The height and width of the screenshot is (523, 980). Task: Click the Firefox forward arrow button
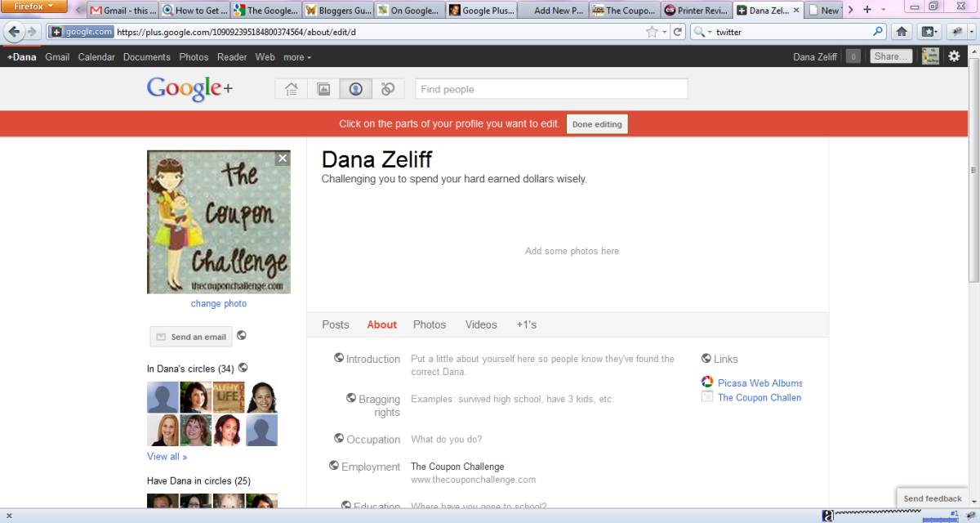coord(32,32)
